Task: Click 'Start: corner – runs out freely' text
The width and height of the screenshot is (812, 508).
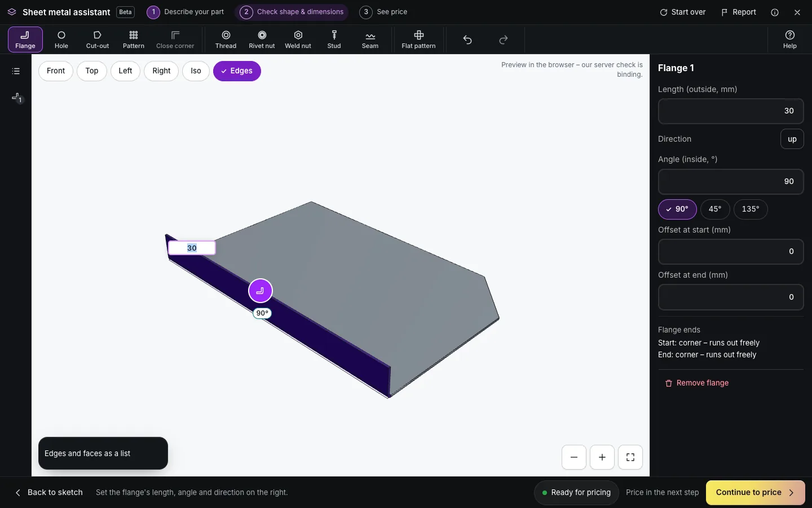Action: (709, 343)
